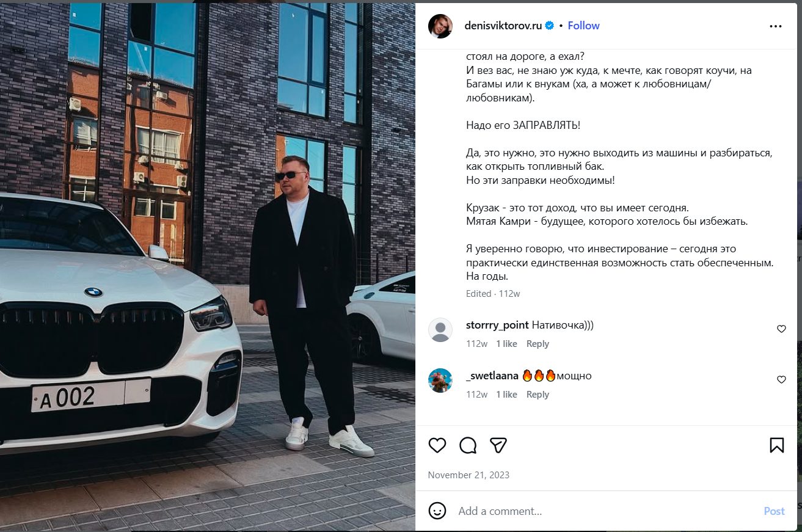Open the denisviktorov.ru username link
Image resolution: width=802 pixels, height=532 pixels.
503,26
